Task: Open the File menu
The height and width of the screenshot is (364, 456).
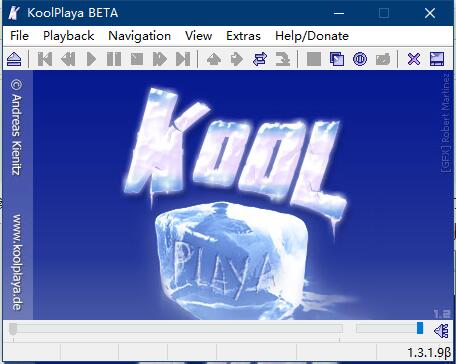Action: (19, 36)
